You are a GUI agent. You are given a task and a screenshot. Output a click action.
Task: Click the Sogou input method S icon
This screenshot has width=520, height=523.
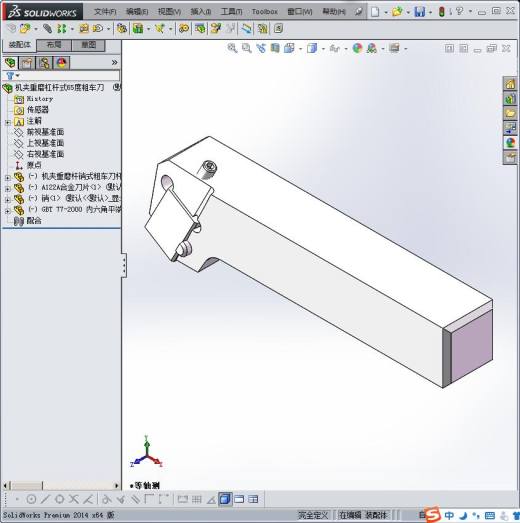click(433, 515)
